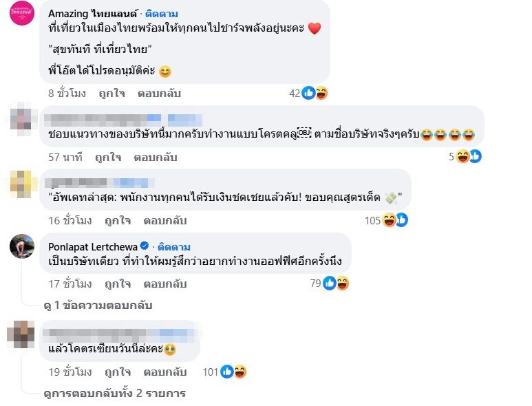Click Ponlapat Lertchewa's profile avatar
Image resolution: width=532 pixels, height=406 pixels.
pos(21,246)
